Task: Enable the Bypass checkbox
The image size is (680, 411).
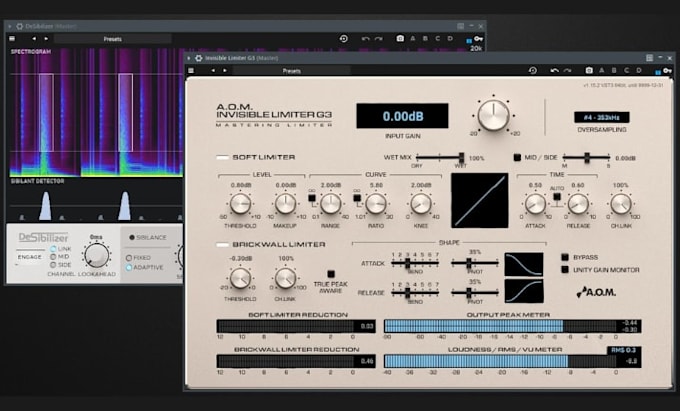Action: tap(565, 257)
